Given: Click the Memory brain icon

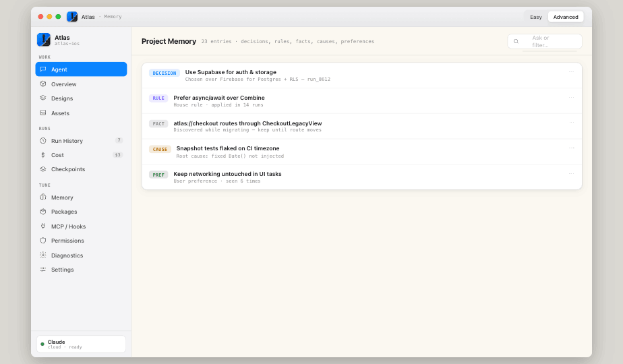Looking at the screenshot, I should pyautogui.click(x=43, y=197).
